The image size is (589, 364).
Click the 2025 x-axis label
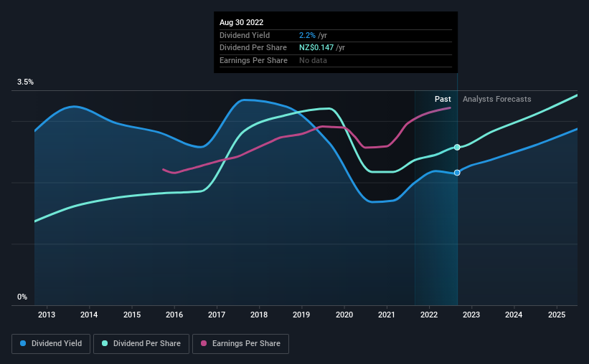click(x=557, y=315)
